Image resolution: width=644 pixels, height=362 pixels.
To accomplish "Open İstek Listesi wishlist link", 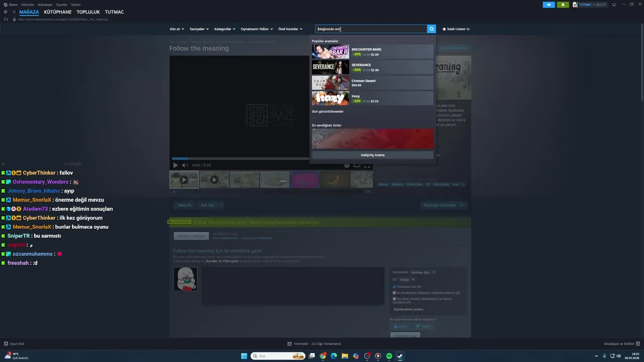I will (x=456, y=29).
